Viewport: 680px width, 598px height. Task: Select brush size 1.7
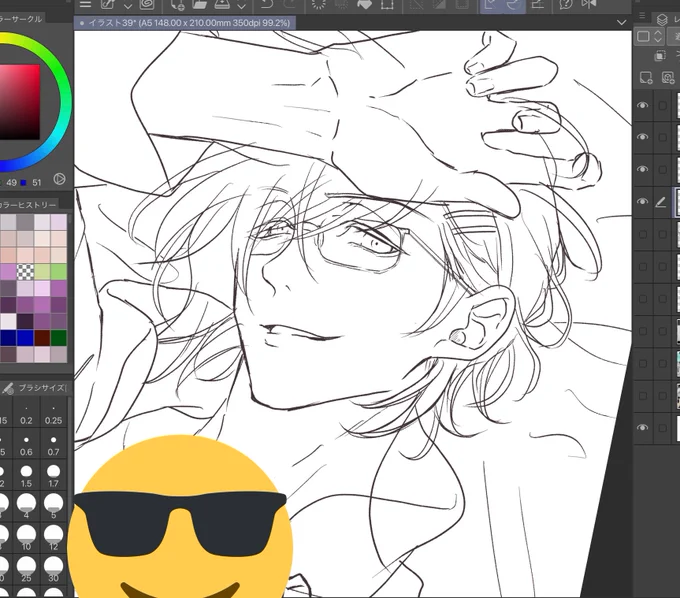(x=53, y=476)
